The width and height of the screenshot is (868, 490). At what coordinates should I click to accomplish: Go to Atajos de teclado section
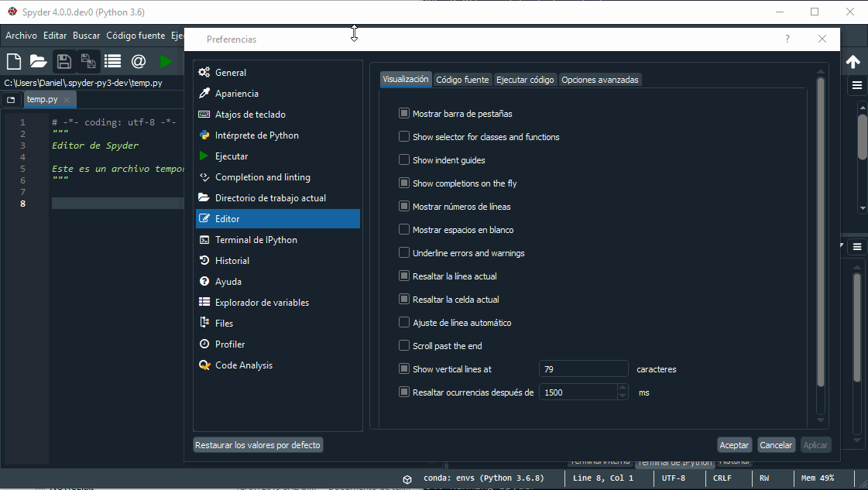tap(278, 115)
